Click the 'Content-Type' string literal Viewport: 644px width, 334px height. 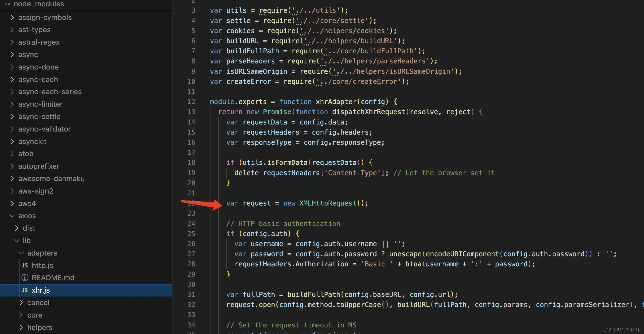pos(353,173)
